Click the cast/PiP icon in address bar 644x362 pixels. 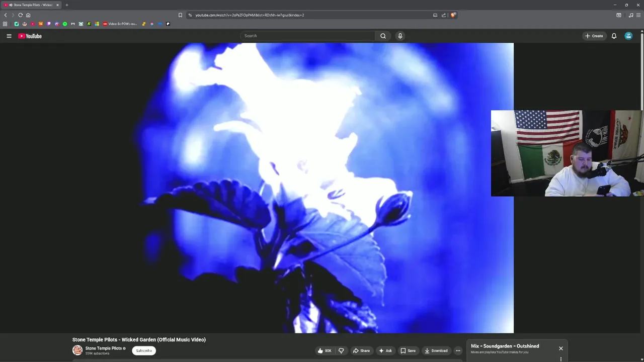click(x=435, y=15)
